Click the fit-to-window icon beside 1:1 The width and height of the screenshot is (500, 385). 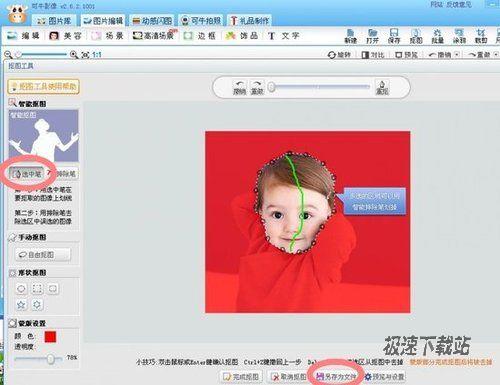coord(85,55)
